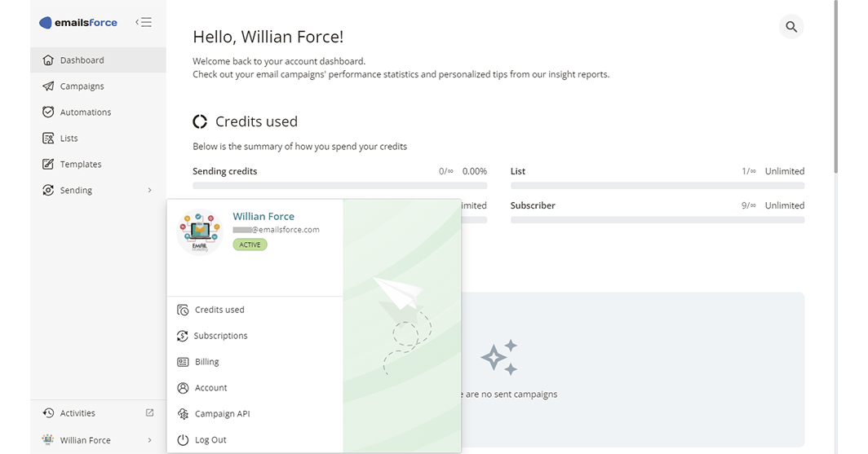Viewport: 868px width, 454px height.
Task: Open Activities in a new window icon
Action: click(149, 413)
